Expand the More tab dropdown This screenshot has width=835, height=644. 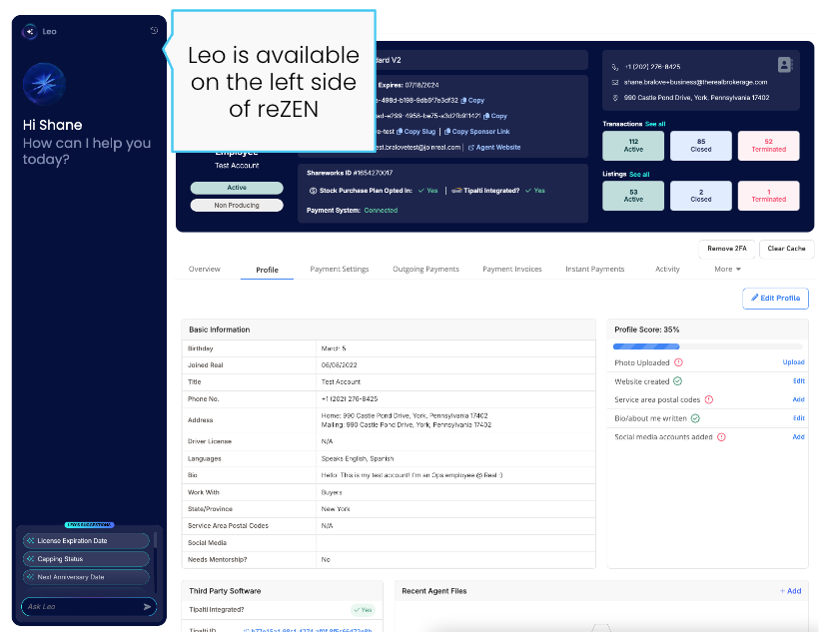click(x=728, y=269)
